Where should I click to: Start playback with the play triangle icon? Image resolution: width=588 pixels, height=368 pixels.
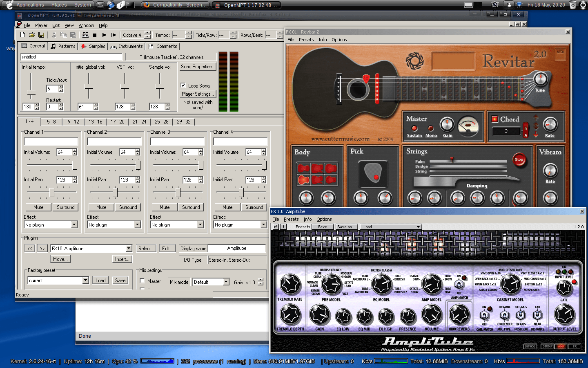[104, 35]
